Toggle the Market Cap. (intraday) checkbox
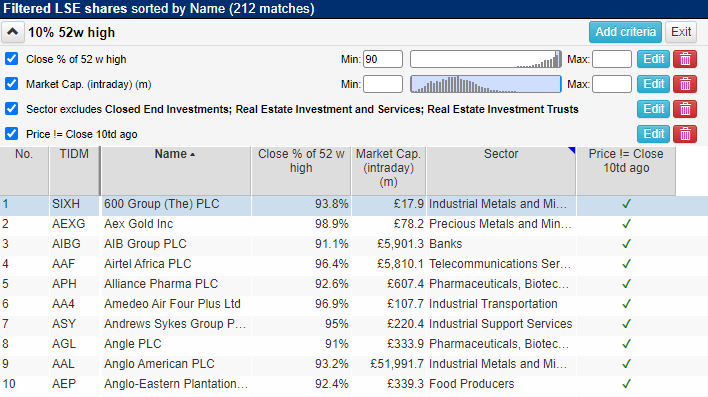Screen dimensions: 708x397 [x=12, y=84]
